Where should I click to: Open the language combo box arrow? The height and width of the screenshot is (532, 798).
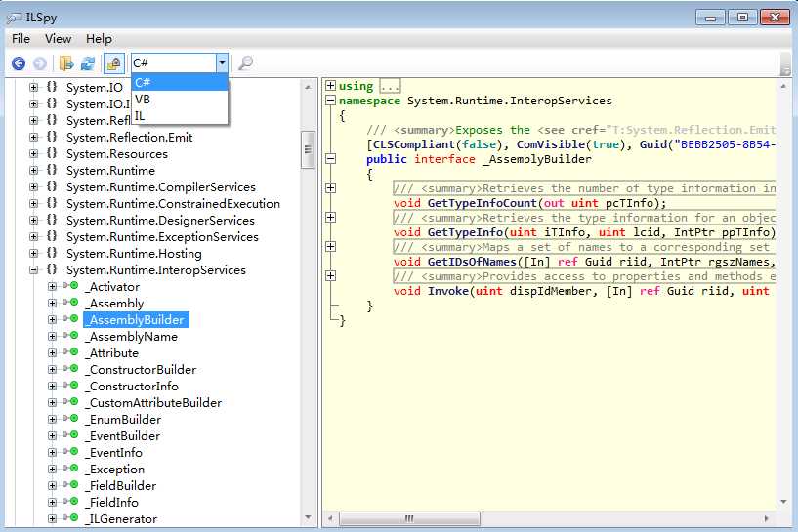point(222,63)
